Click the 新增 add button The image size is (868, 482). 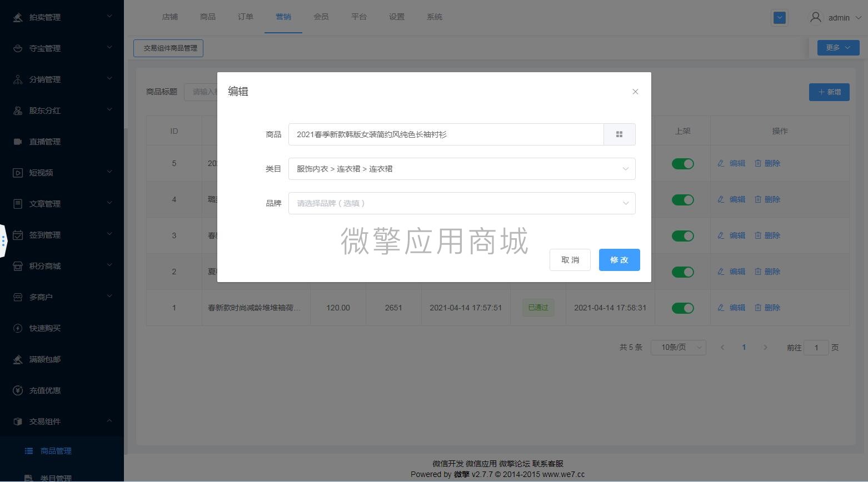(829, 92)
